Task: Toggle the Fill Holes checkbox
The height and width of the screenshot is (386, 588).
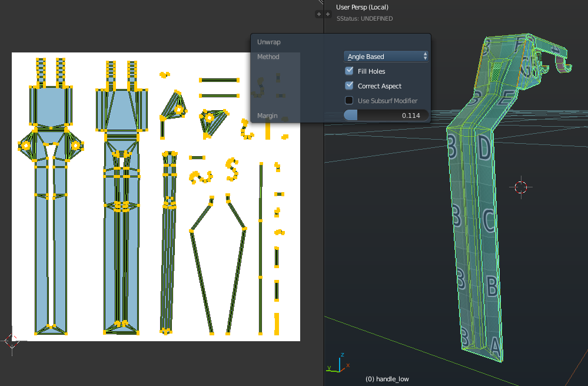Action: (x=349, y=71)
